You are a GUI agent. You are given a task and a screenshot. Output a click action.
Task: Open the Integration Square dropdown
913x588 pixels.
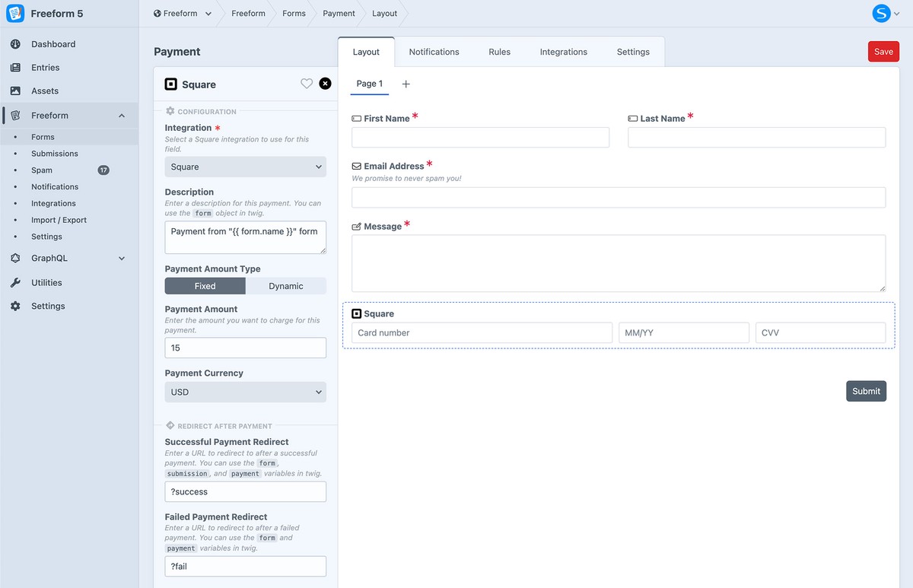click(x=245, y=167)
